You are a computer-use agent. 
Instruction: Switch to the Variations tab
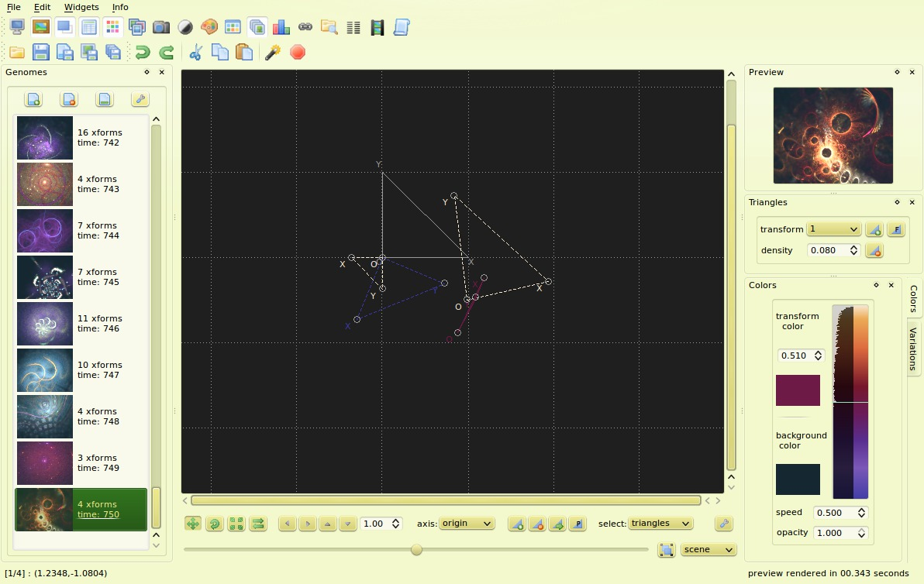tap(913, 349)
